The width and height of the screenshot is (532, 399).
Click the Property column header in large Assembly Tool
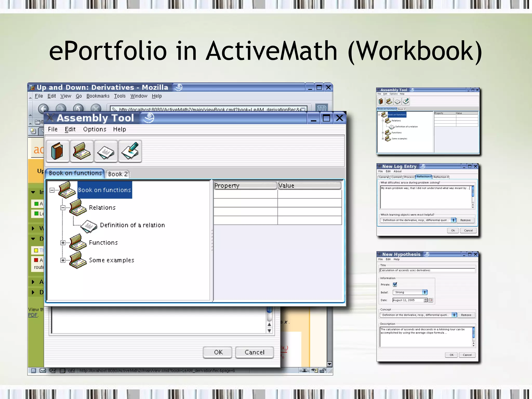[245, 185]
